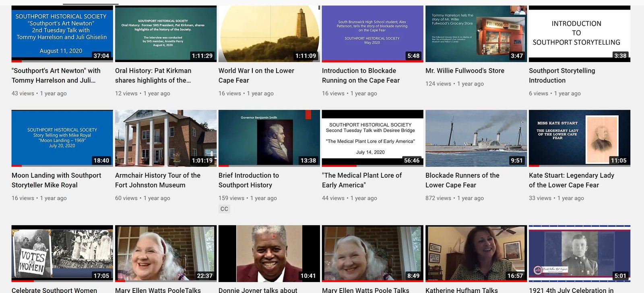The height and width of the screenshot is (293, 644).
Task: Open the 1921 4th July Celebration thumbnail
Action: point(579,253)
